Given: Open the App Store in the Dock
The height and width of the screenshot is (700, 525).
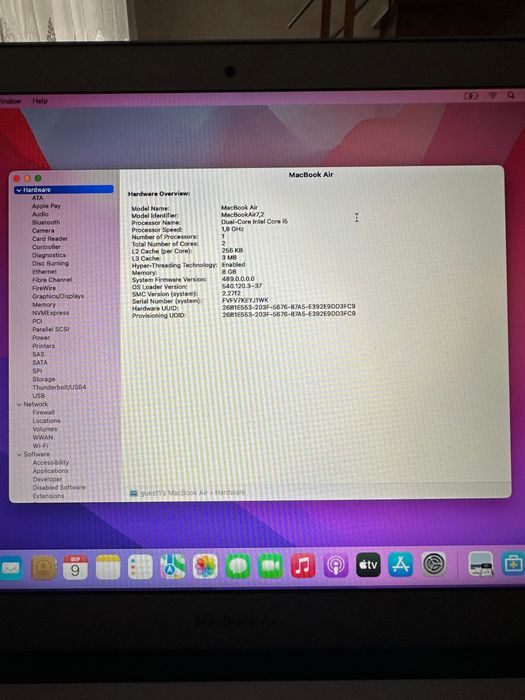Looking at the screenshot, I should [401, 564].
